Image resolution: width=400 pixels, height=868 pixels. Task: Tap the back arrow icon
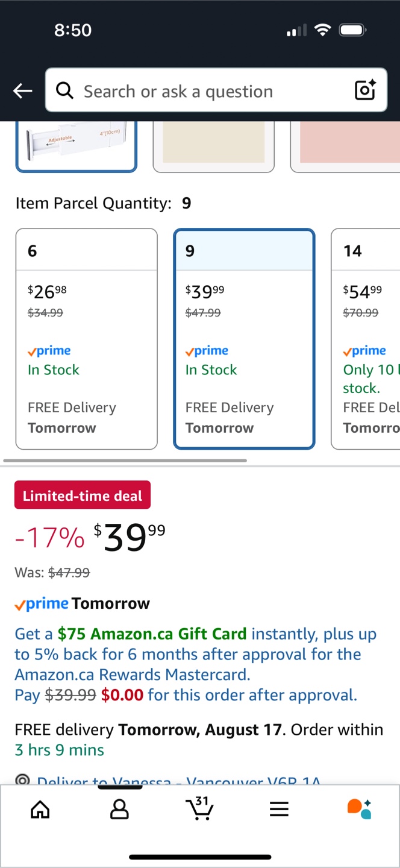coord(23,91)
